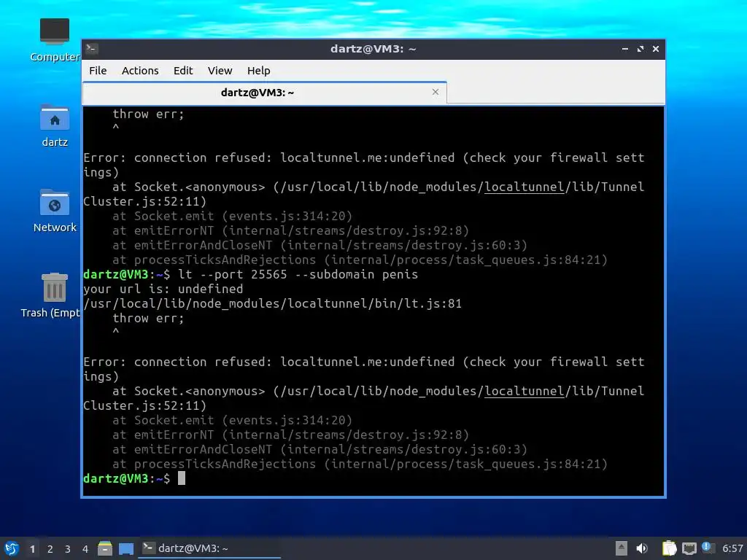
Task: Click the '/usr/local/lib/node_modules/localtunnel/bin/lt.js:81' line
Action: click(x=273, y=304)
